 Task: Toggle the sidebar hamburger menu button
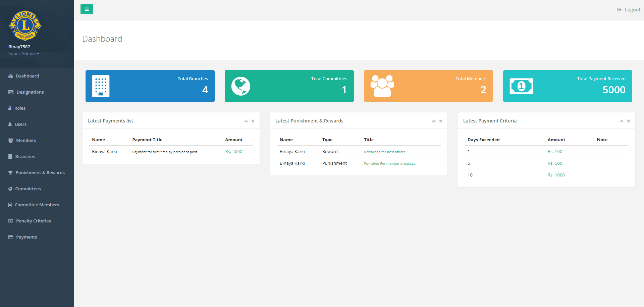click(x=87, y=9)
